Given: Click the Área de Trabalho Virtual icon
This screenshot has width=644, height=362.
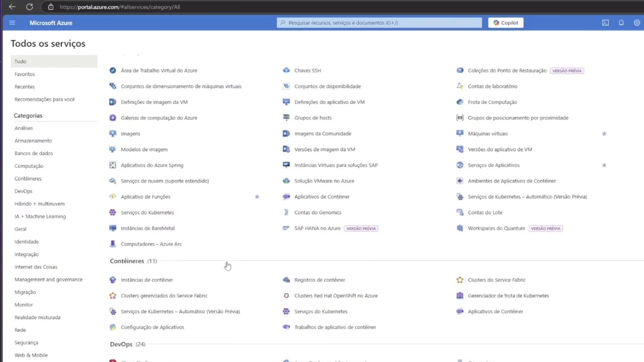Looking at the screenshot, I should 113,70.
